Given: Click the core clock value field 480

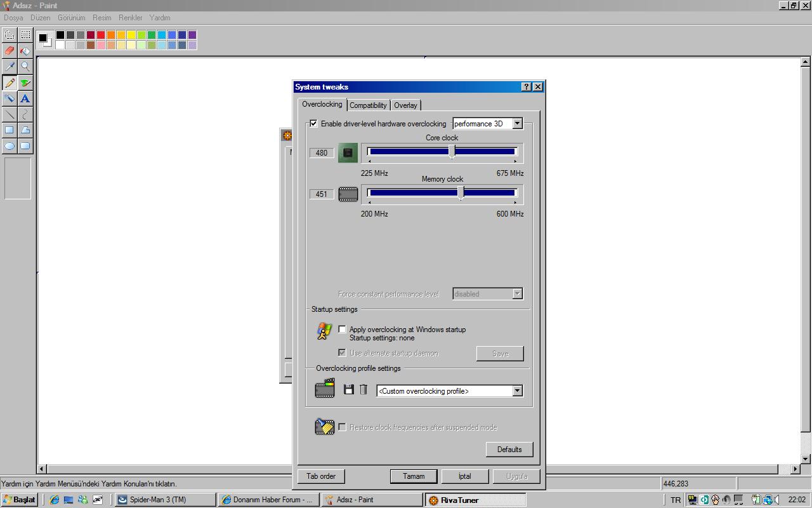Looking at the screenshot, I should (322, 152).
